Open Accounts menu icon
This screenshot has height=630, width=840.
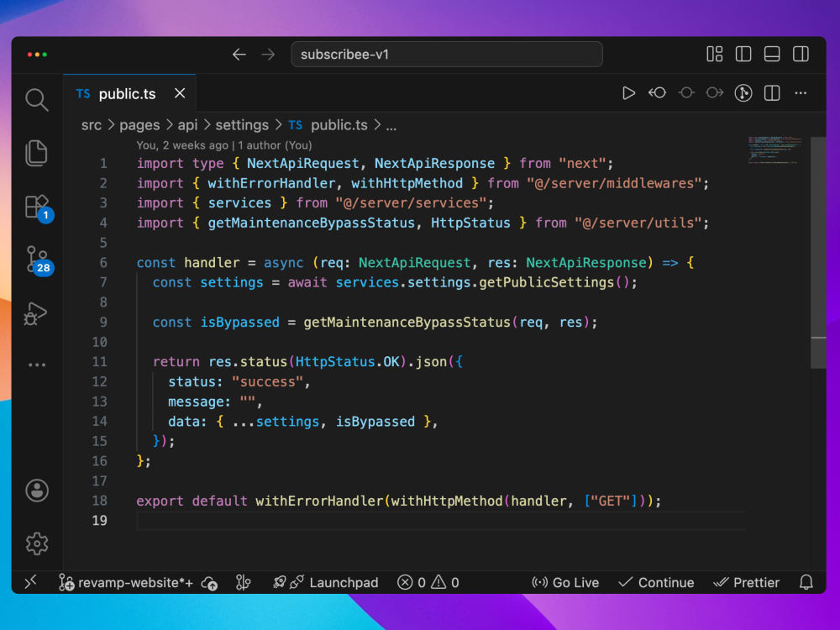coord(36,491)
